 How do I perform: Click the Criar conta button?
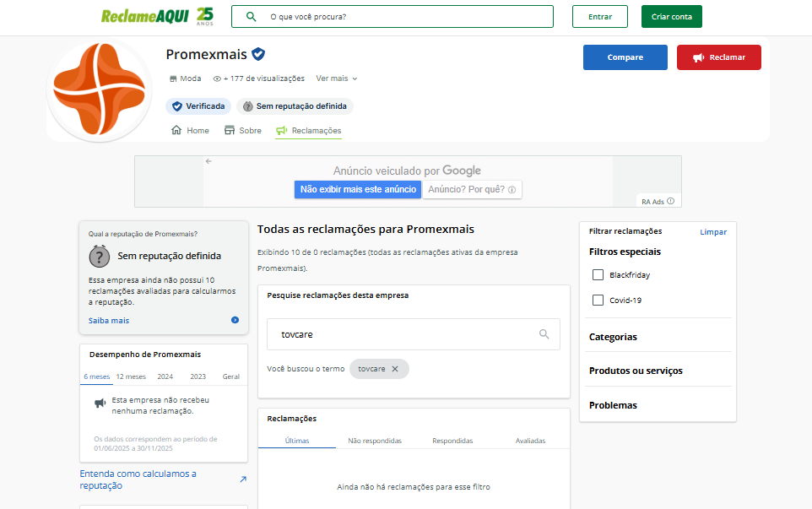(x=671, y=16)
